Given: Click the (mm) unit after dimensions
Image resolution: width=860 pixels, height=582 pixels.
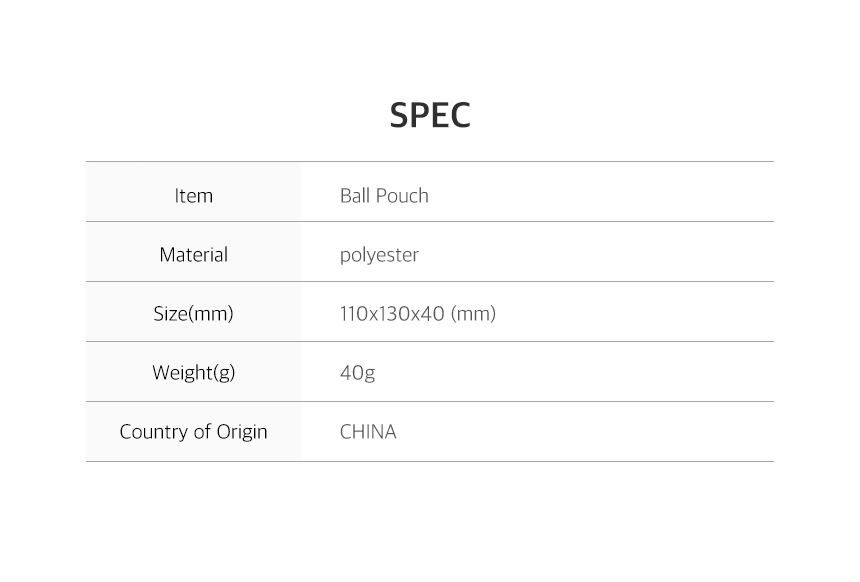Looking at the screenshot, I should pos(473,314).
